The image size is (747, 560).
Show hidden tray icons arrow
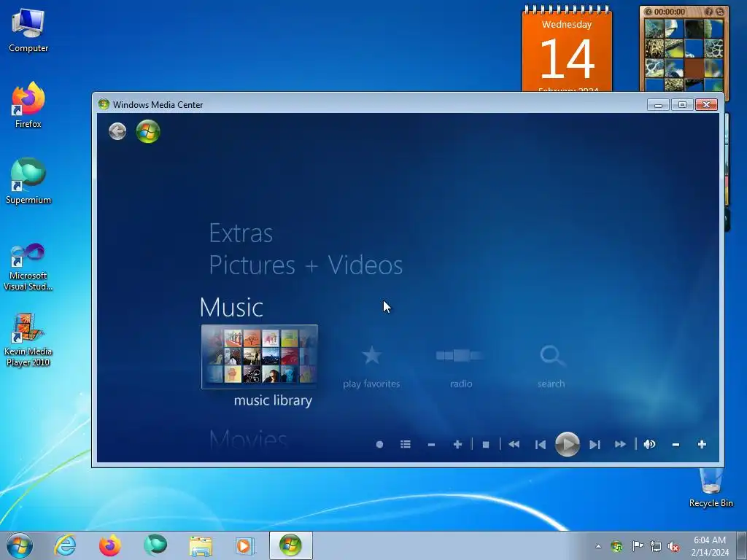tap(598, 546)
